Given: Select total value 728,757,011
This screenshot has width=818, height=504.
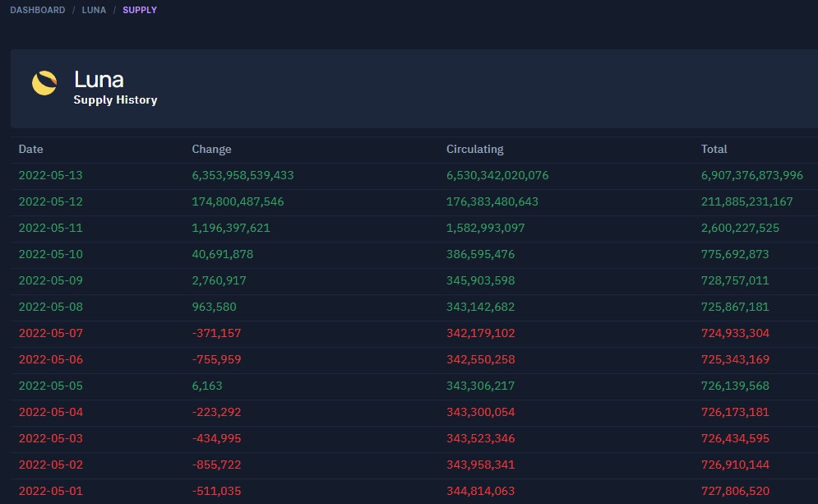Looking at the screenshot, I should (x=735, y=280).
